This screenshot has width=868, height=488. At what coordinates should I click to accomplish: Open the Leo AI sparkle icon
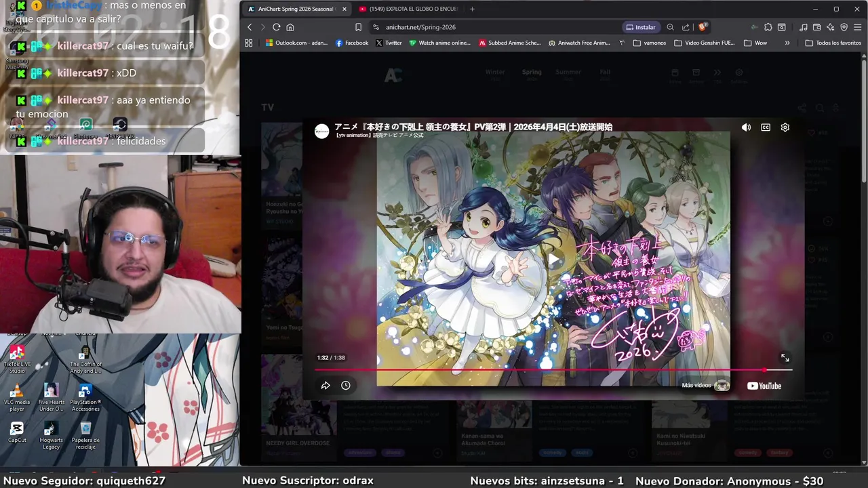pos(830,27)
